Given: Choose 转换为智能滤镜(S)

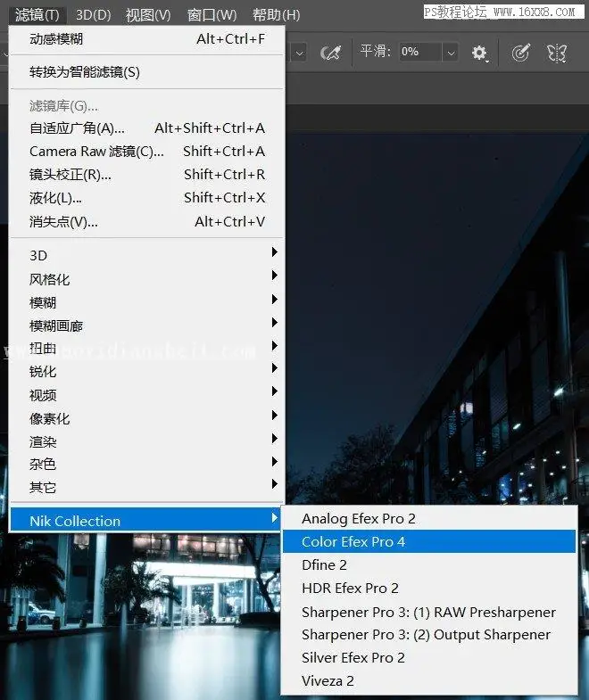Looking at the screenshot, I should [147, 72].
